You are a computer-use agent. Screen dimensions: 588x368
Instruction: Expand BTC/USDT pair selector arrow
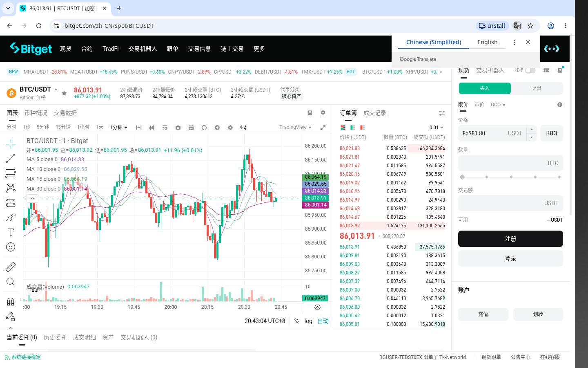[x=56, y=90]
